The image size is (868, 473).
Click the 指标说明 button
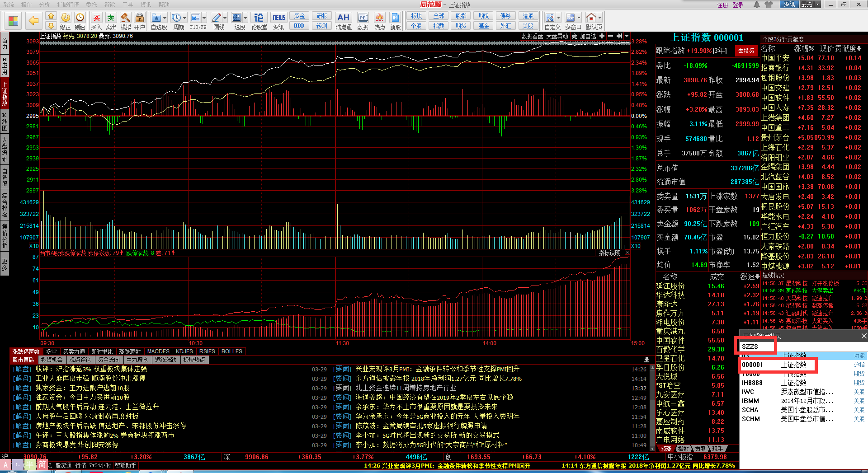coord(609,253)
